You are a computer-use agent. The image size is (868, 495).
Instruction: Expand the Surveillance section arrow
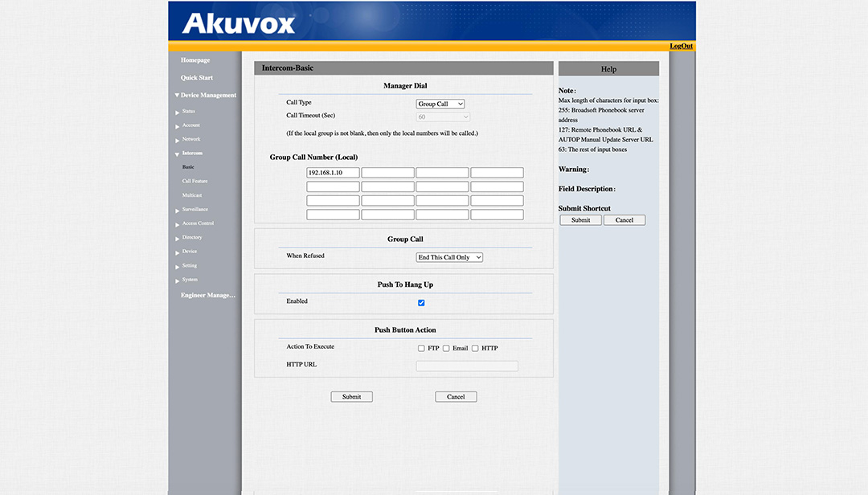(178, 210)
